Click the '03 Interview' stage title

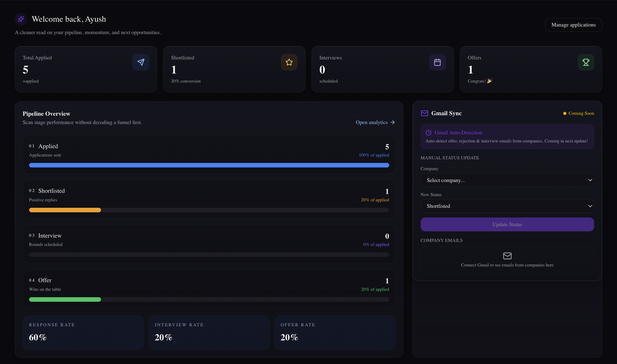[x=45, y=236]
